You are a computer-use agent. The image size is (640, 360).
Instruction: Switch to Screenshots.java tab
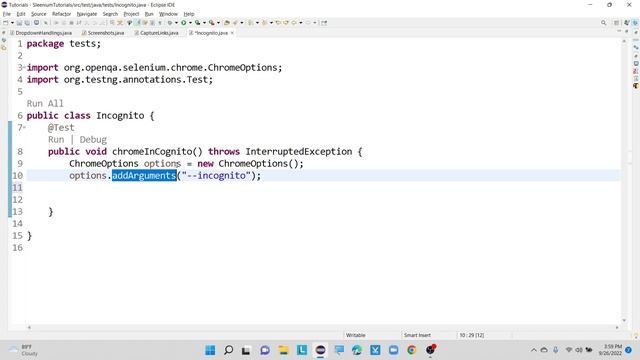coord(103,33)
